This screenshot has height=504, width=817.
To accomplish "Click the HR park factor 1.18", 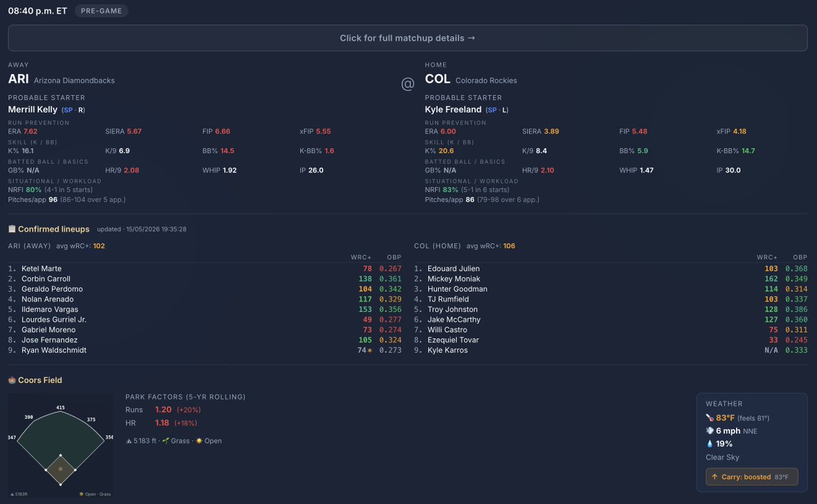I will pyautogui.click(x=163, y=422).
